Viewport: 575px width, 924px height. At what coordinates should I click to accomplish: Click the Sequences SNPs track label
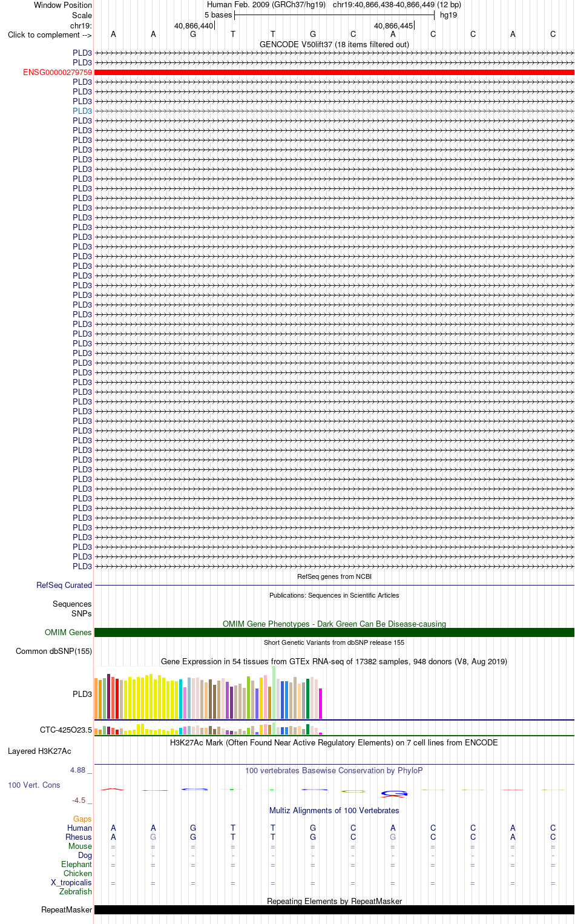tap(72, 609)
